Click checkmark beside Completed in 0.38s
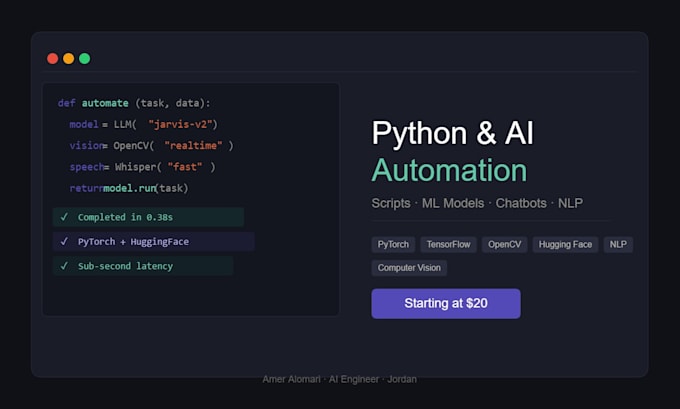The height and width of the screenshot is (409, 680). pos(64,217)
